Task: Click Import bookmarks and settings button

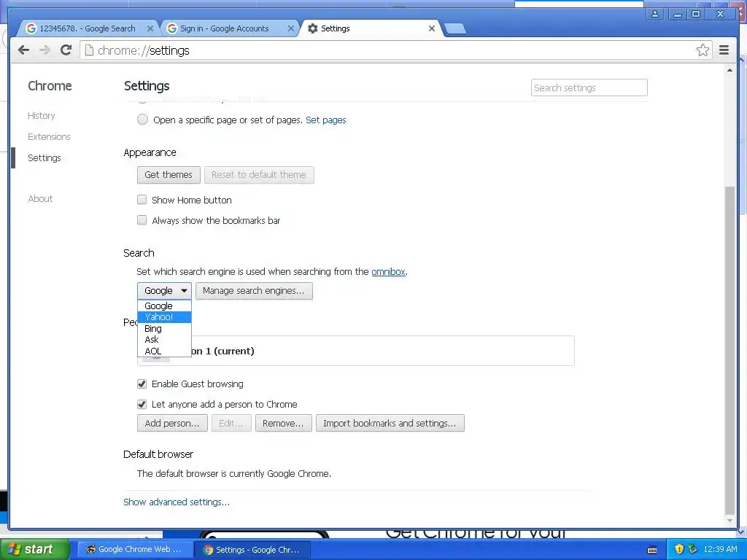Action: pyautogui.click(x=390, y=424)
